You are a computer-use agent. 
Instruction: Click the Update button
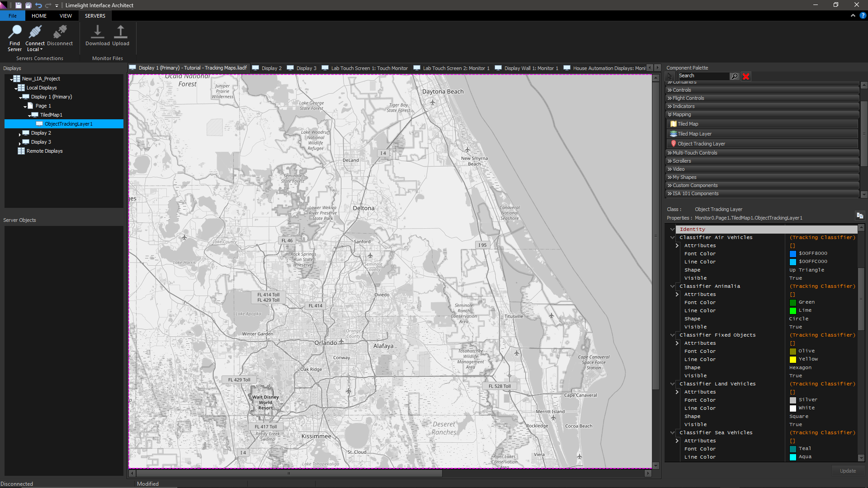click(x=848, y=471)
